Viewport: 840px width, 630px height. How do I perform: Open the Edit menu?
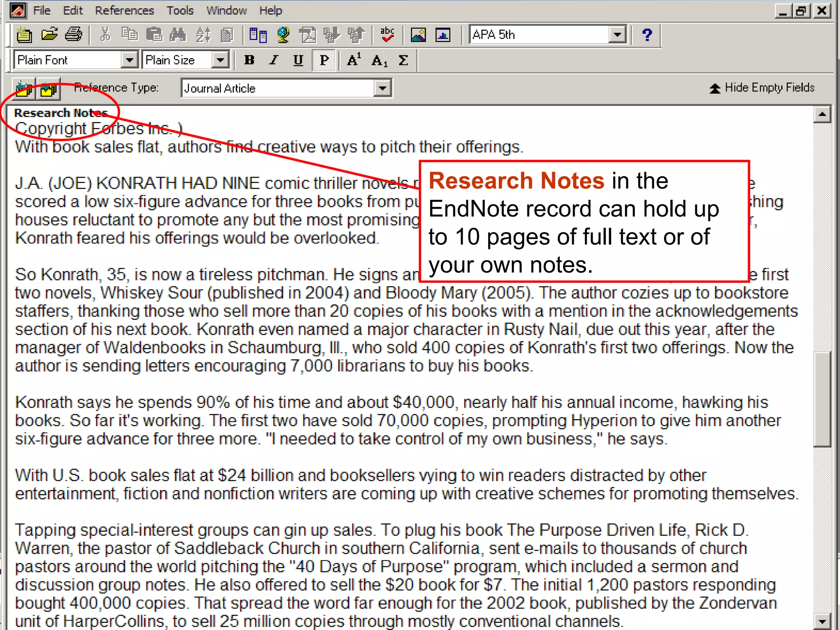73,10
